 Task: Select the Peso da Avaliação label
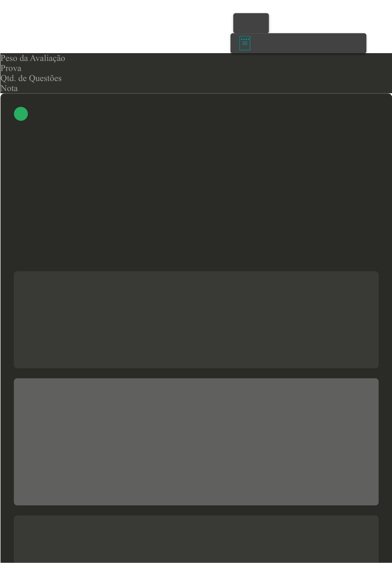(33, 58)
